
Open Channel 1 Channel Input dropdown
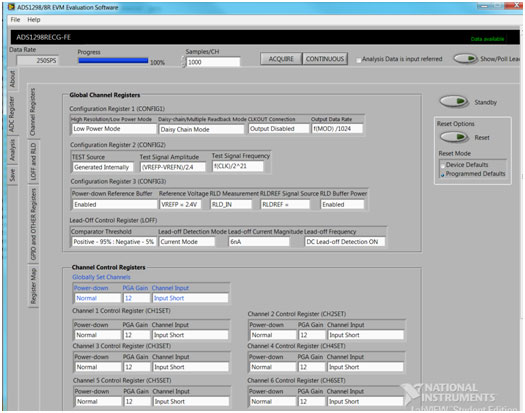pos(190,335)
